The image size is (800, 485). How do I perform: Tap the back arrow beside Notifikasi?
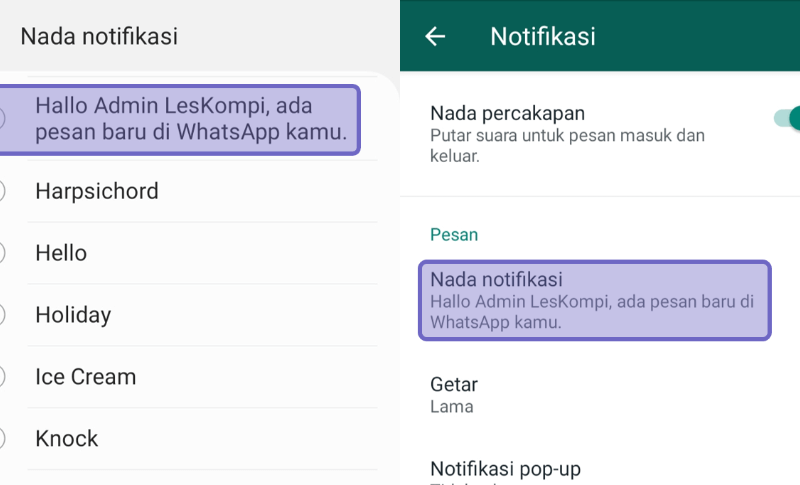point(435,37)
